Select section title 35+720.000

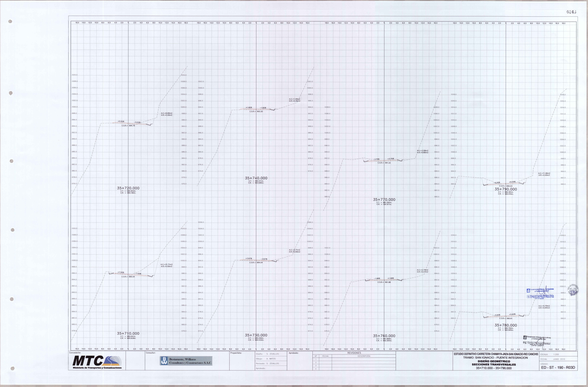[x=128, y=188]
